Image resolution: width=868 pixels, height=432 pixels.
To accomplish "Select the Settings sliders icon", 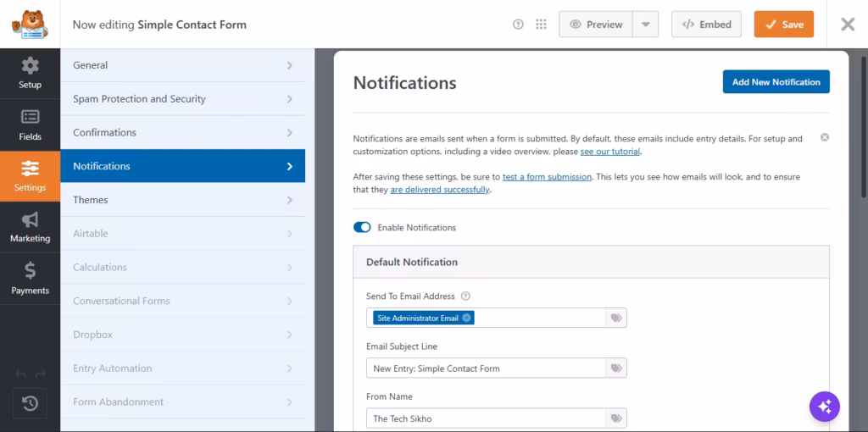I will pos(30,169).
